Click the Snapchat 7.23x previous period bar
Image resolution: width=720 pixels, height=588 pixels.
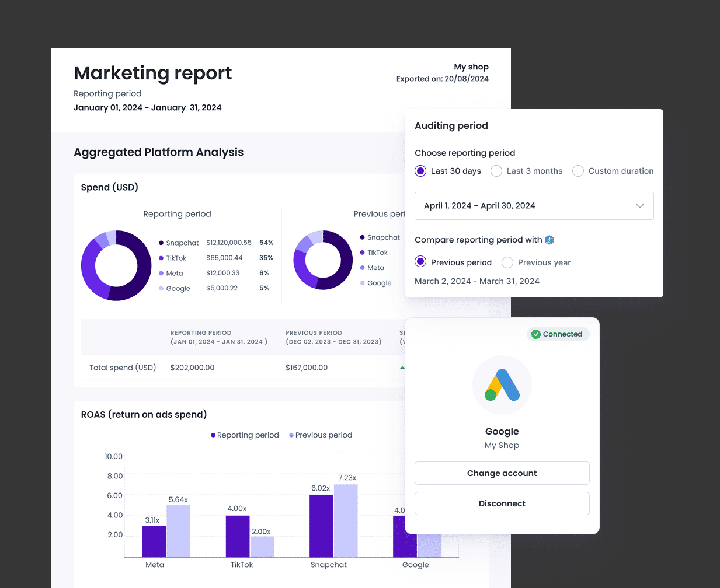345,520
